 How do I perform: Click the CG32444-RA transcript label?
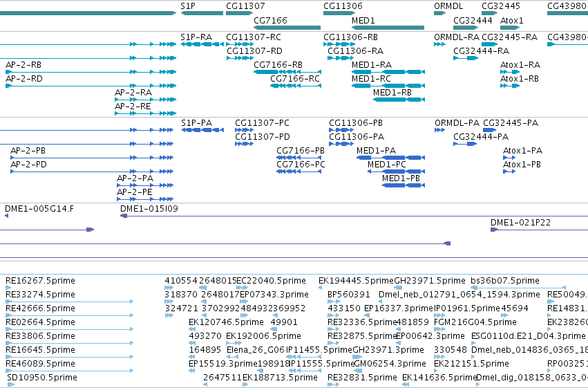click(481, 50)
